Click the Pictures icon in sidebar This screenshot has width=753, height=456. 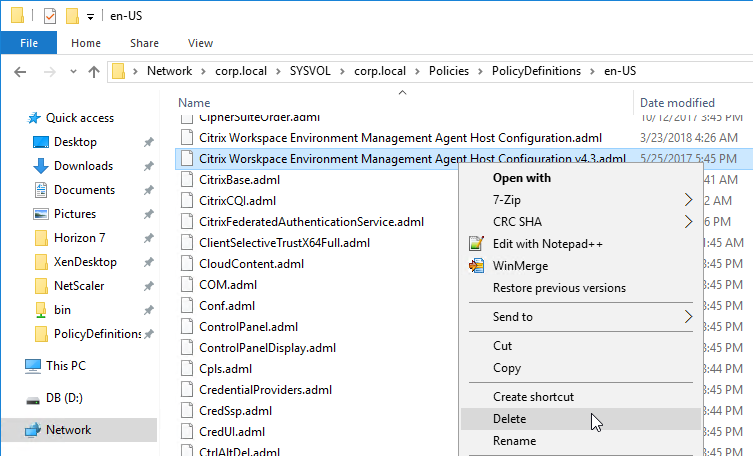point(41,214)
